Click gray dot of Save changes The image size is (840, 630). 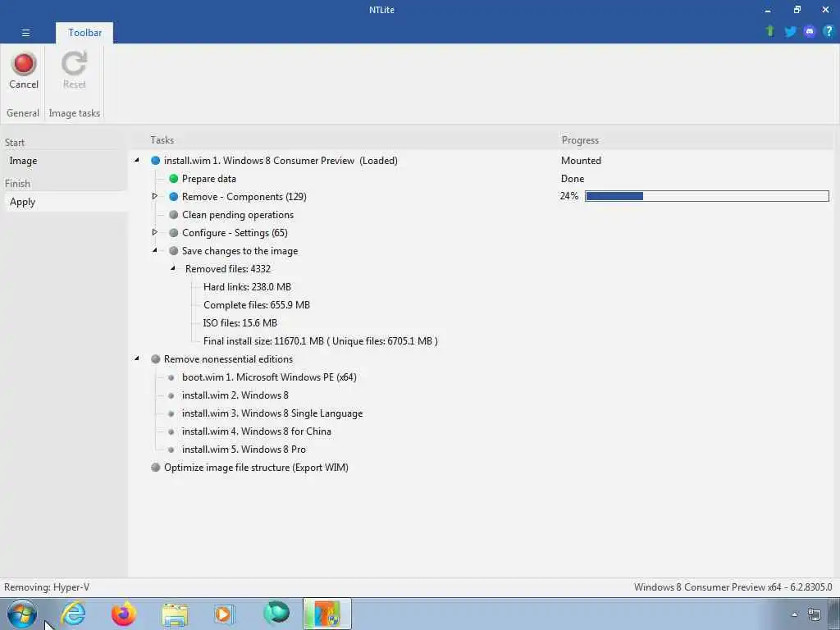174,251
